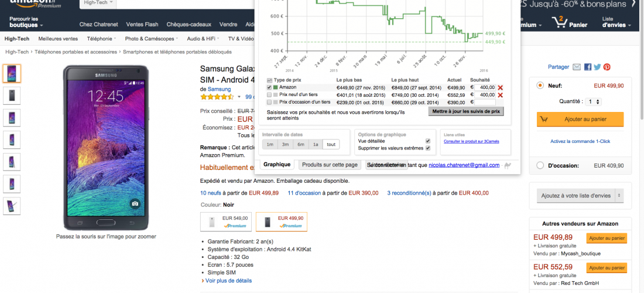The image size is (644, 293).
Task: Click the star rating of the product
Action: click(x=217, y=97)
